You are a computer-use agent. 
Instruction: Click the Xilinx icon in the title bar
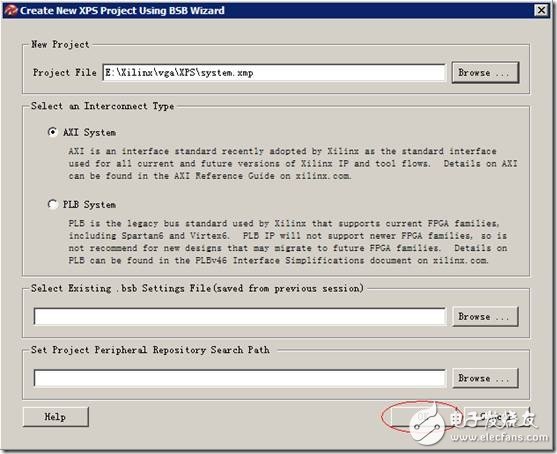click(10, 10)
